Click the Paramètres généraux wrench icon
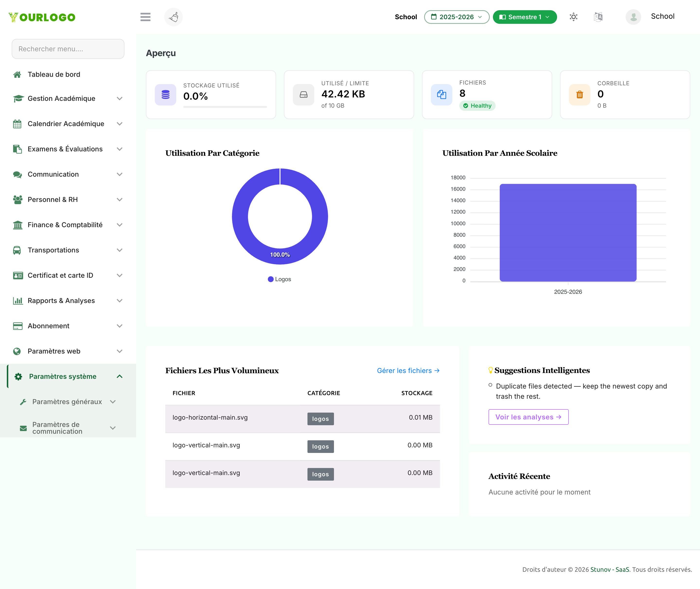This screenshot has width=700, height=589. [23, 402]
